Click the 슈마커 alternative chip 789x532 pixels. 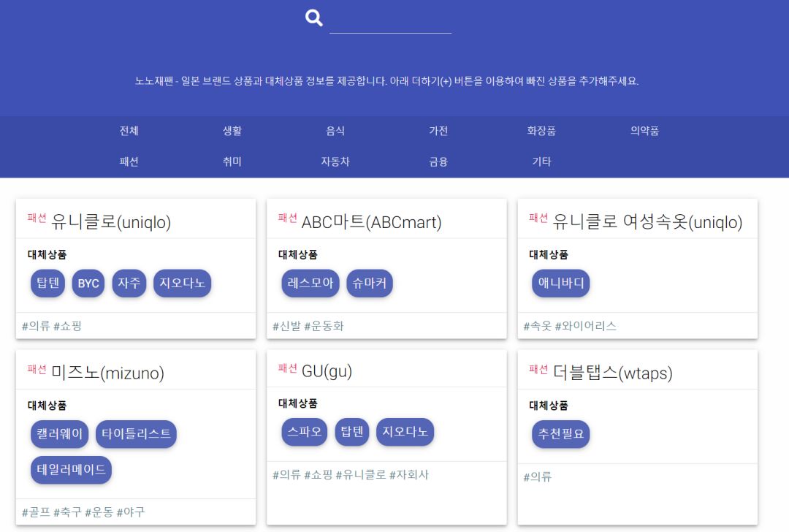[370, 284]
